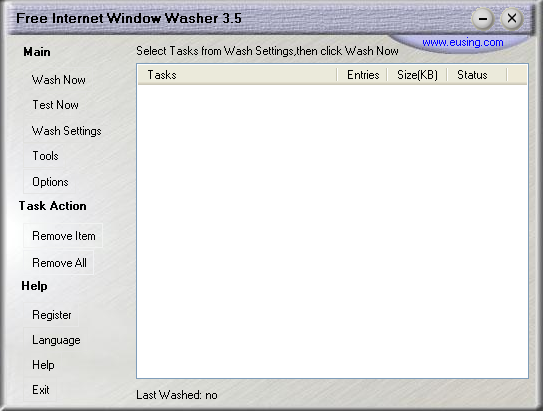This screenshot has width=543, height=411.
Task: Sort by the Size(KB) column header
Action: point(417,75)
